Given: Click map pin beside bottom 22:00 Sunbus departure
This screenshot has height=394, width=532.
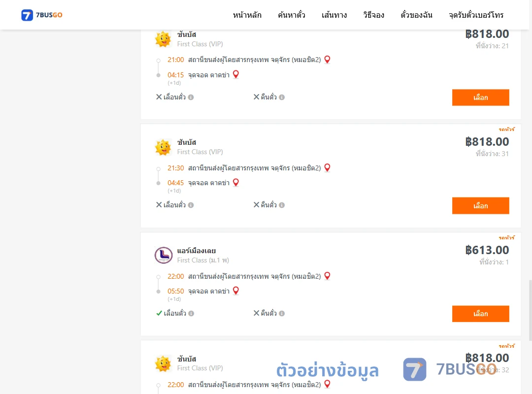Looking at the screenshot, I should (328, 384).
